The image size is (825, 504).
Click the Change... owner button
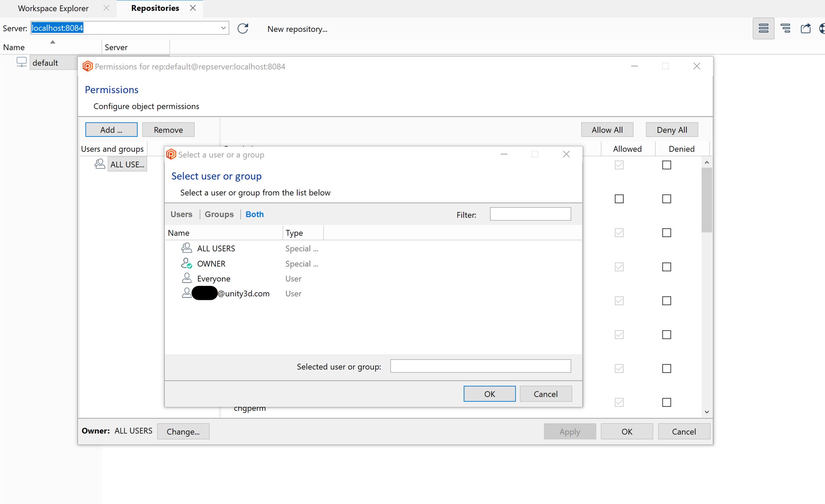pos(183,431)
